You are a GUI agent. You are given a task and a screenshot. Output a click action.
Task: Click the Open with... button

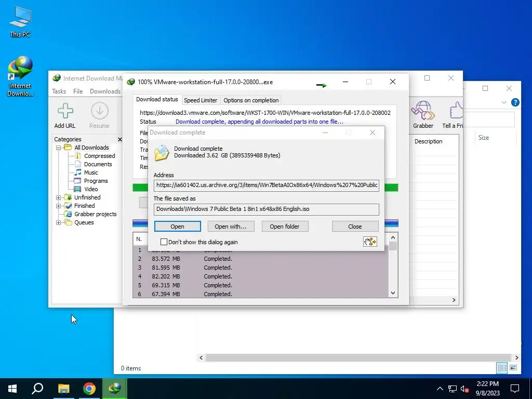pyautogui.click(x=231, y=227)
